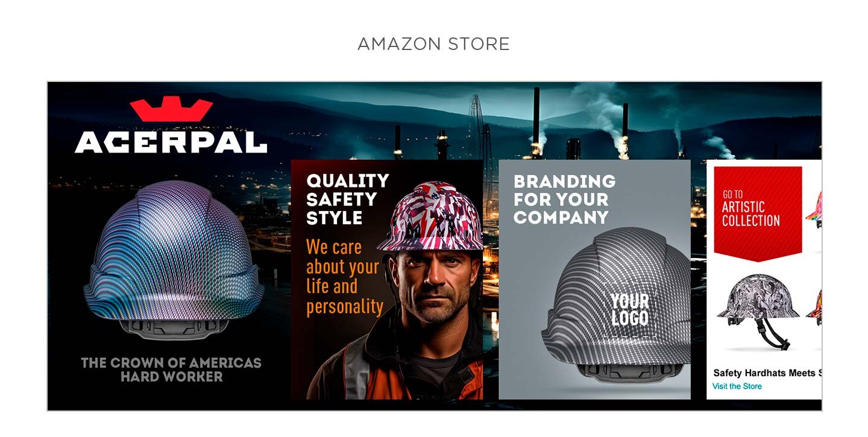Follow the Visit the Store link
Viewport: 868px width, 437px height.
737,386
